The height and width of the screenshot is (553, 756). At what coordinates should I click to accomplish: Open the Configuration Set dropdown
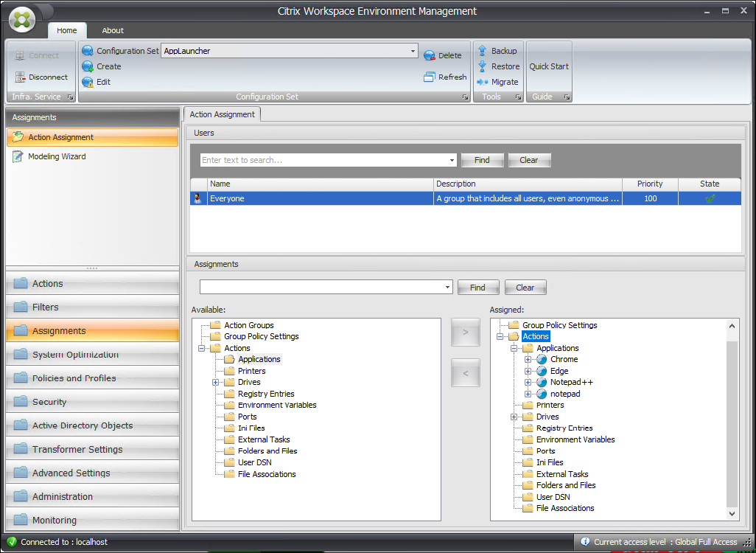[413, 51]
